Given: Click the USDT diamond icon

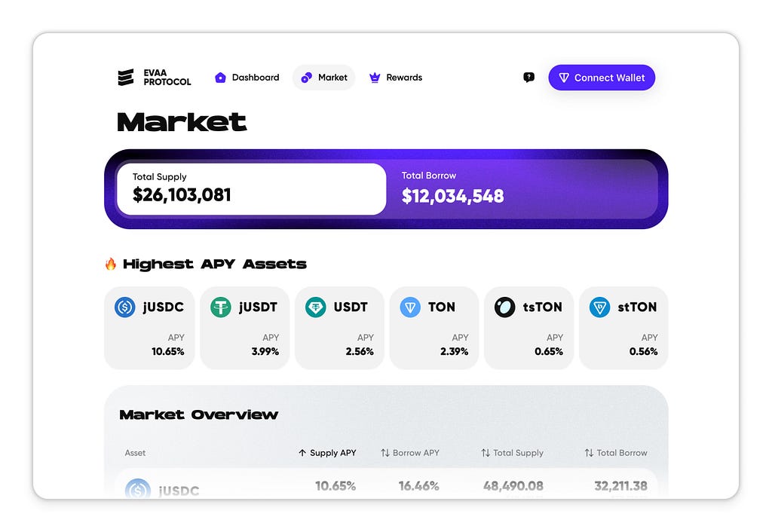Looking at the screenshot, I should (x=316, y=307).
